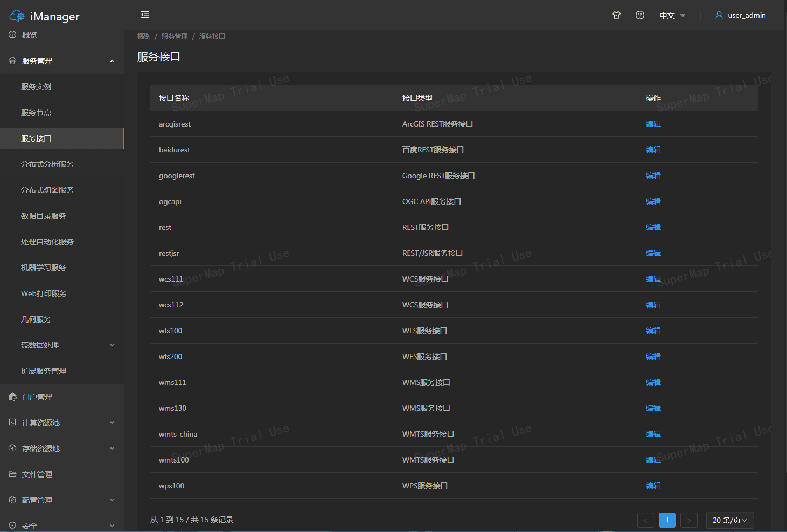The image size is (787, 532).
Task: Click 编辑 for wmts-china
Action: (653, 434)
